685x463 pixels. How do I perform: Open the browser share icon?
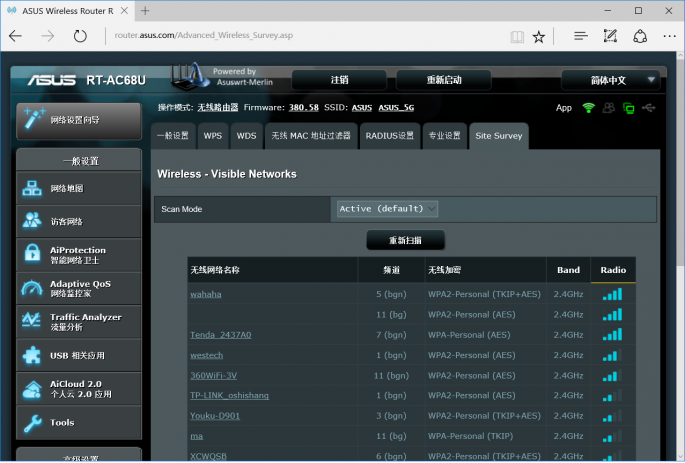(640, 36)
